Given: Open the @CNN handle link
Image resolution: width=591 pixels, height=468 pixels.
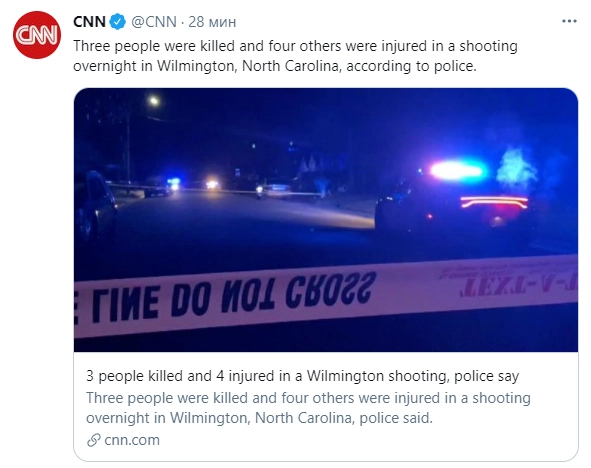Looking at the screenshot, I should (x=154, y=22).
